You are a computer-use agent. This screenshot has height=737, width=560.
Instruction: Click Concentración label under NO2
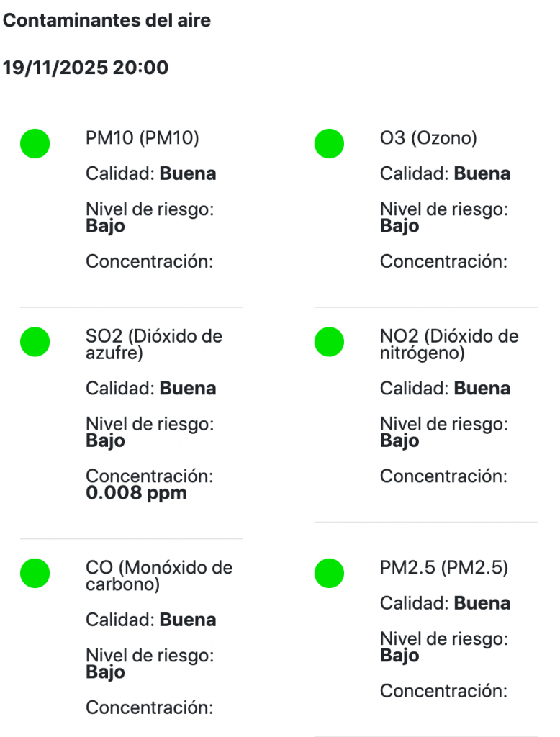[x=443, y=476]
